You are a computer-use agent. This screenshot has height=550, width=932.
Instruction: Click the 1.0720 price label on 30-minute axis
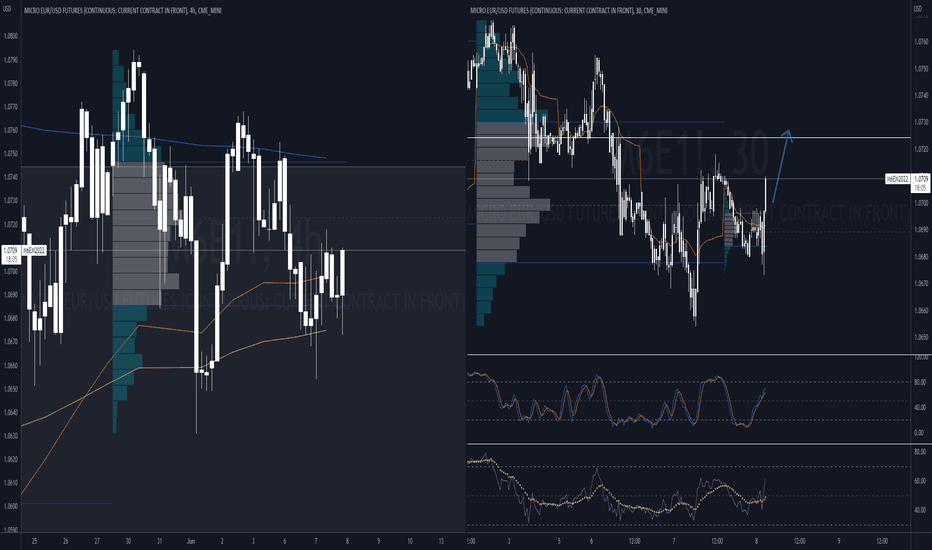coord(921,149)
